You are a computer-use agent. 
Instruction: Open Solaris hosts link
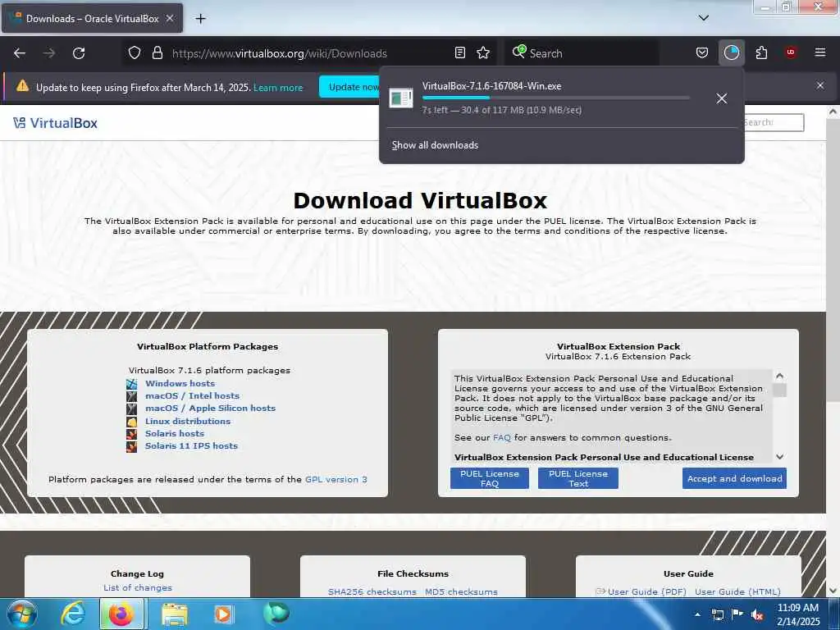click(174, 433)
